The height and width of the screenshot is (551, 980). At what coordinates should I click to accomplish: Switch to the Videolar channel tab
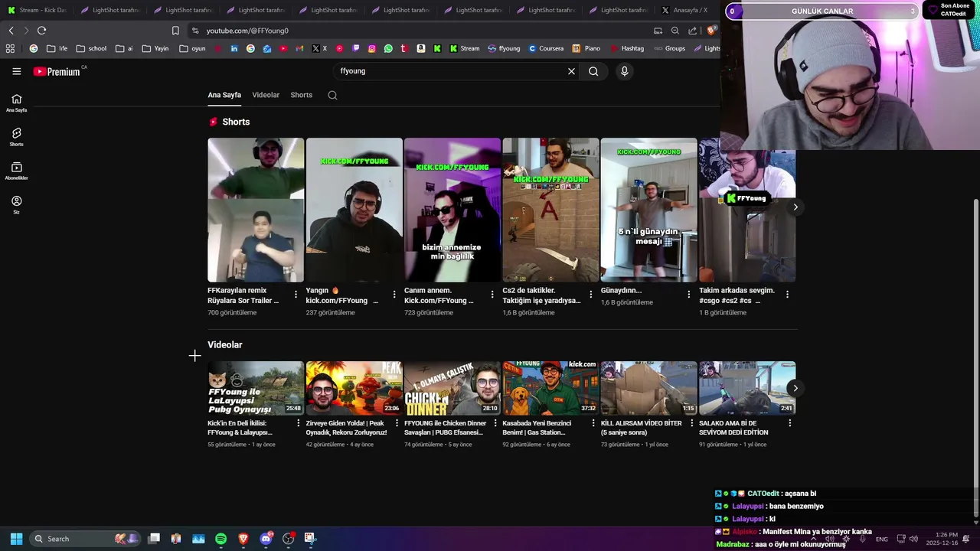[266, 95]
